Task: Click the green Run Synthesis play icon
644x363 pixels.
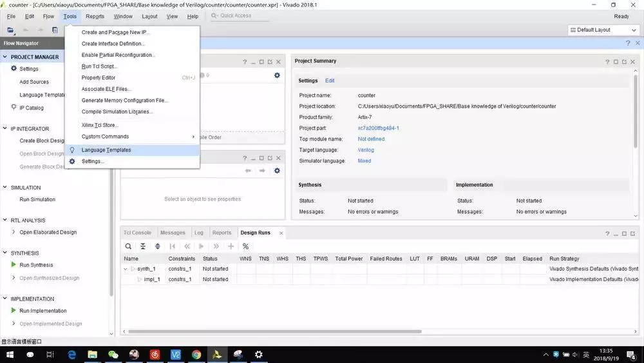Action: coord(14,265)
